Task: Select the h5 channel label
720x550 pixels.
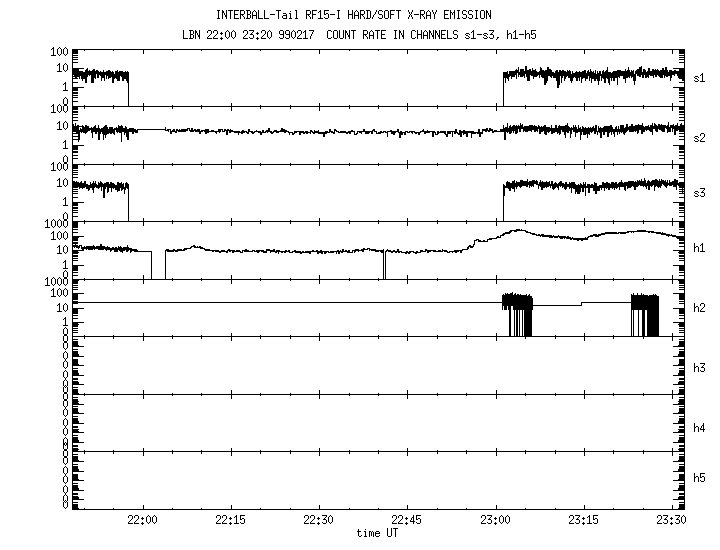Action: pos(700,478)
